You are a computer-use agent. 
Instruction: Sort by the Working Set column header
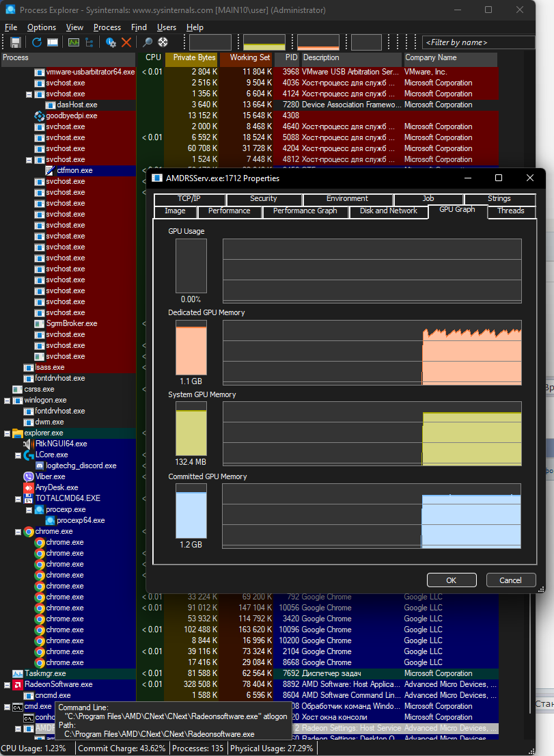click(x=246, y=58)
